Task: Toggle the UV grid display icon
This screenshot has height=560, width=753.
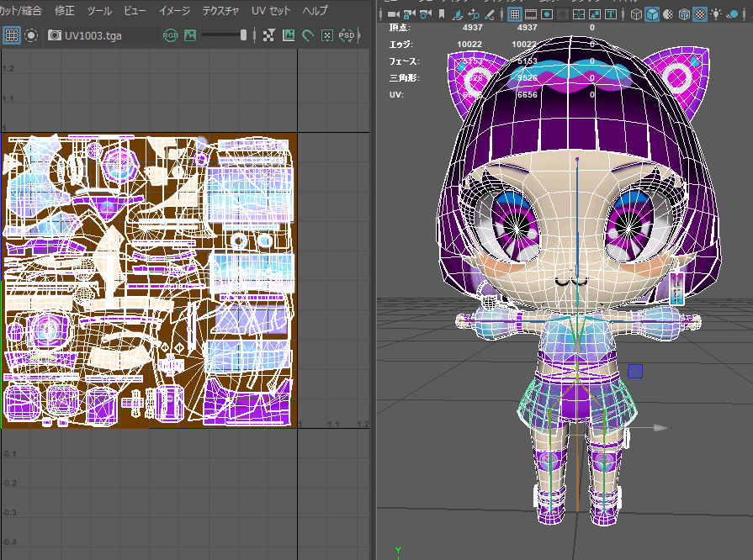Action: pyautogui.click(x=12, y=35)
